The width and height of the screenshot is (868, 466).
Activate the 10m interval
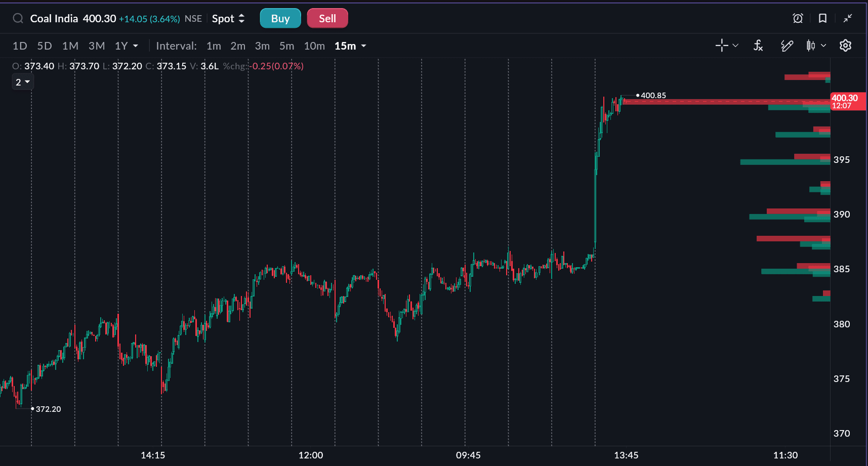click(x=314, y=46)
